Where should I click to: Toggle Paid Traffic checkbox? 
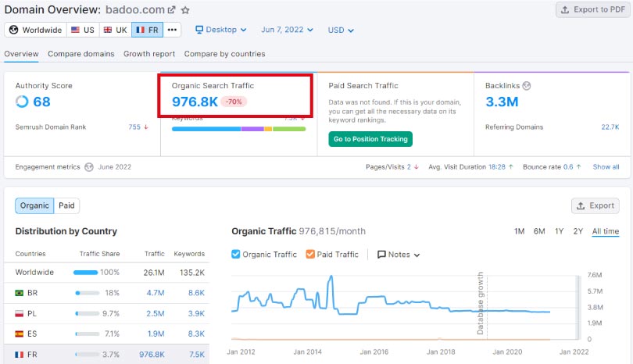310,254
